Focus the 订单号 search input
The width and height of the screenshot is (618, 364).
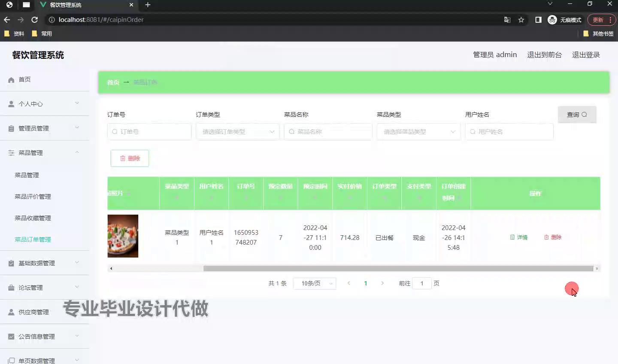pyautogui.click(x=149, y=132)
